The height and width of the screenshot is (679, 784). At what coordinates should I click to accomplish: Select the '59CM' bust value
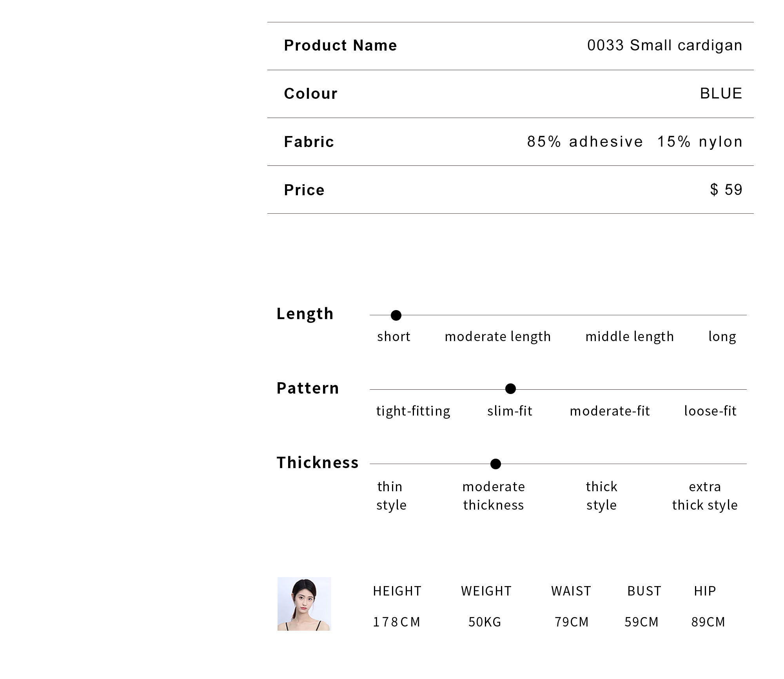[641, 622]
